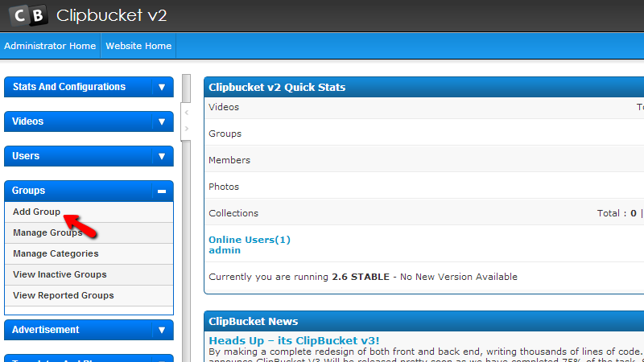Image resolution: width=644 pixels, height=362 pixels.
Task: Click the Videos row in Quick Stats
Action: tap(424, 108)
